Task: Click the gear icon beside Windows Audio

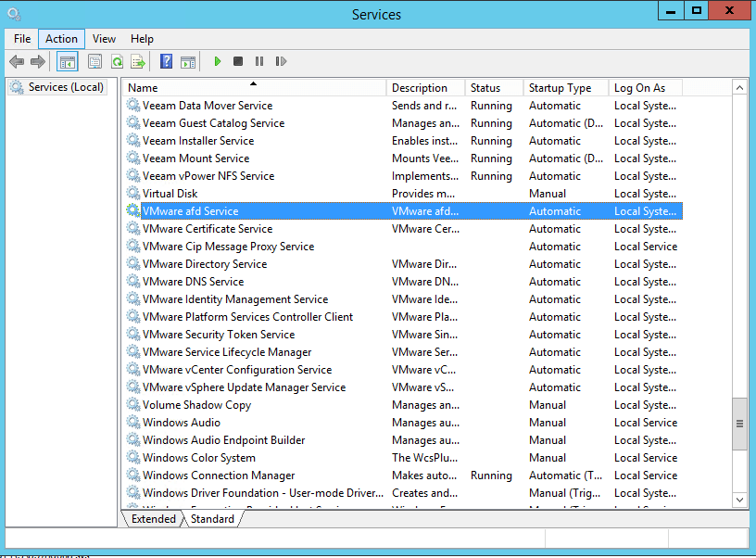Action: [133, 423]
